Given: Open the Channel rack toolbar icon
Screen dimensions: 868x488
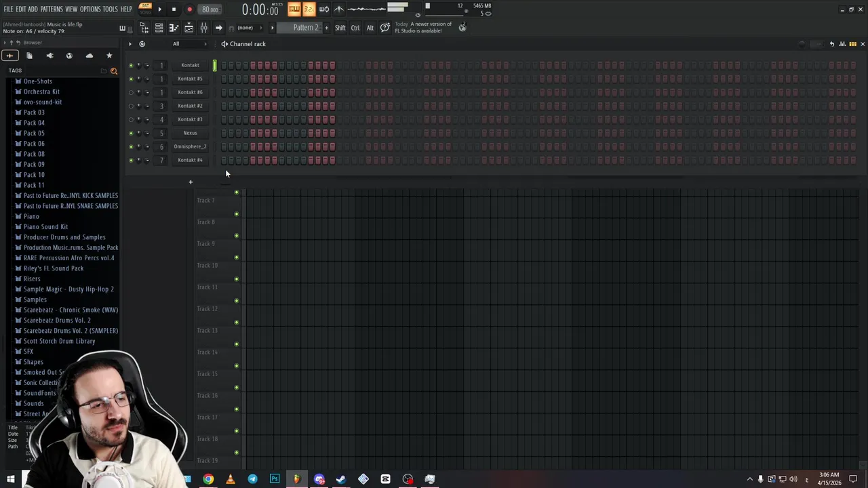Looking at the screenshot, I should coord(159,28).
